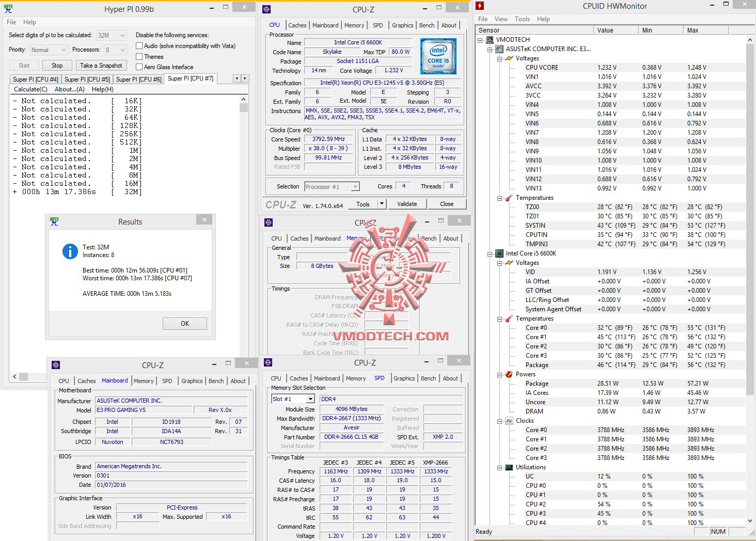Select the Super PI [CPU #4] tab
The image size is (756, 541).
(x=36, y=79)
